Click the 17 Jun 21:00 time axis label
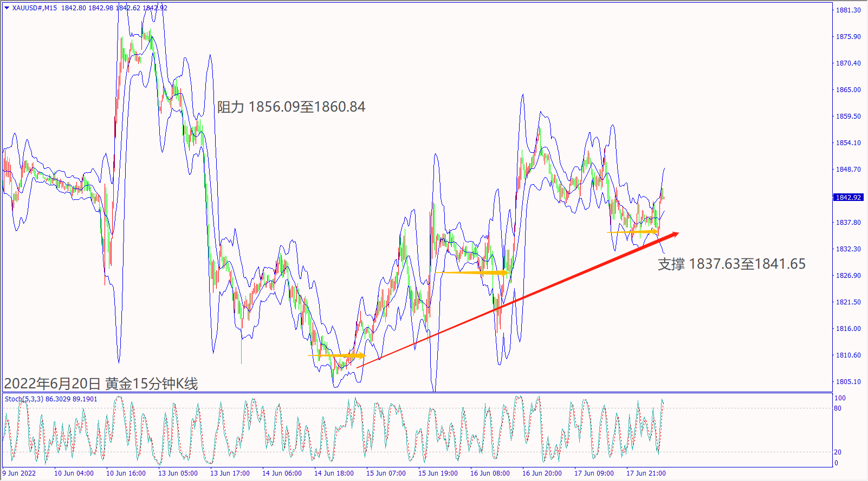Screen dimensions: 868x481 (x=646, y=473)
